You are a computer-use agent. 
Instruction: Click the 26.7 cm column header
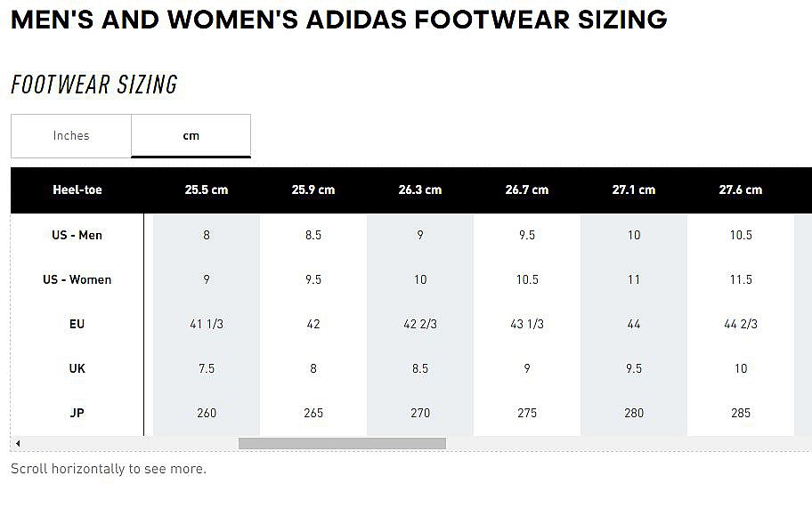pos(527,190)
